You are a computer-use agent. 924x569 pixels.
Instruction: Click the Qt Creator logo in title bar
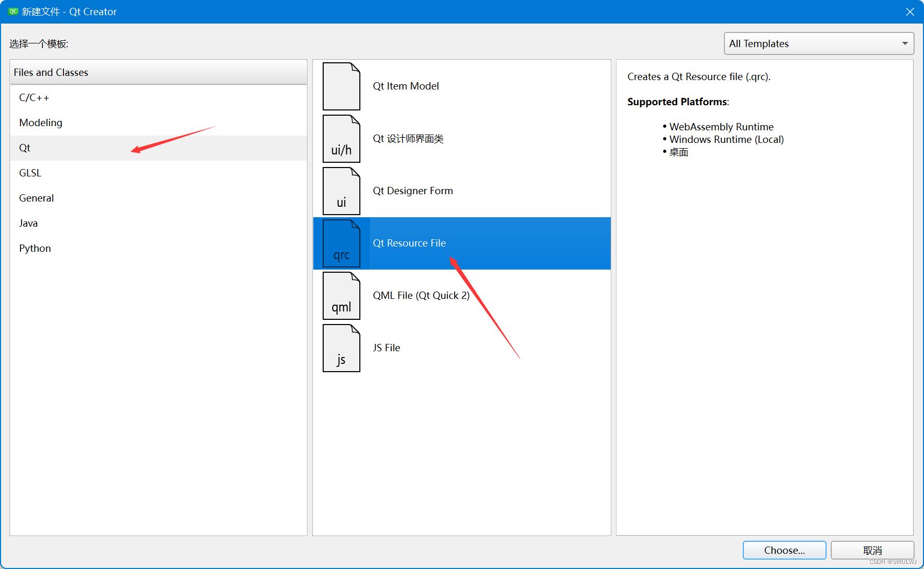13,12
